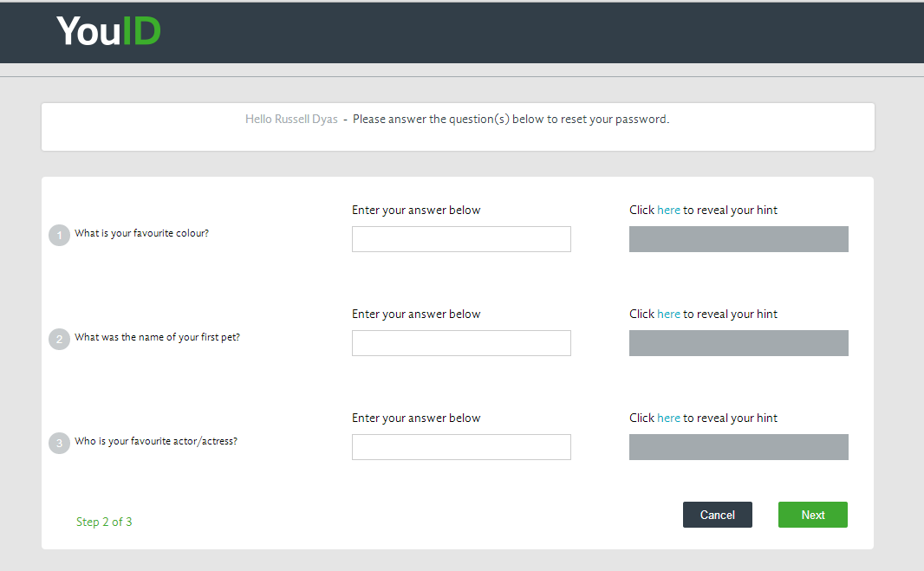Click the 'Who is your favourite actor/actress?' text
The image size is (924, 571).
[x=155, y=441]
